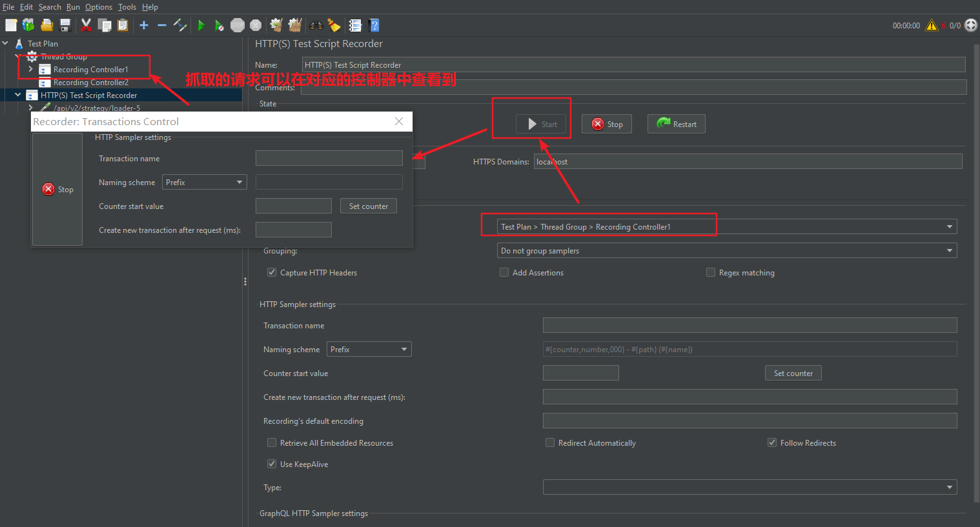Click the Test Plan flask icon
980x527 pixels.
(19, 43)
